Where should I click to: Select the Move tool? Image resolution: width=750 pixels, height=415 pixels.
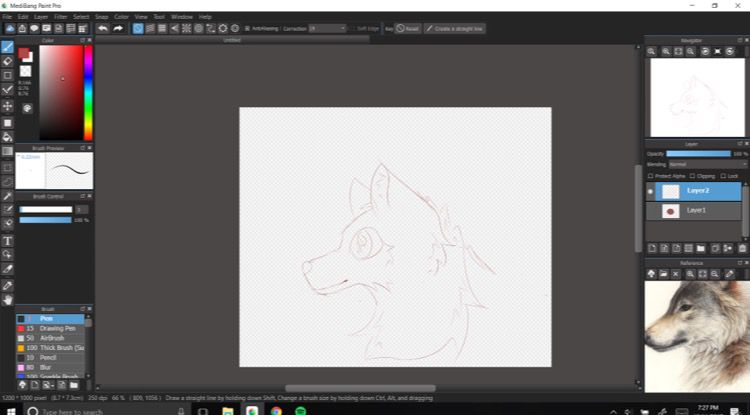tap(7, 106)
